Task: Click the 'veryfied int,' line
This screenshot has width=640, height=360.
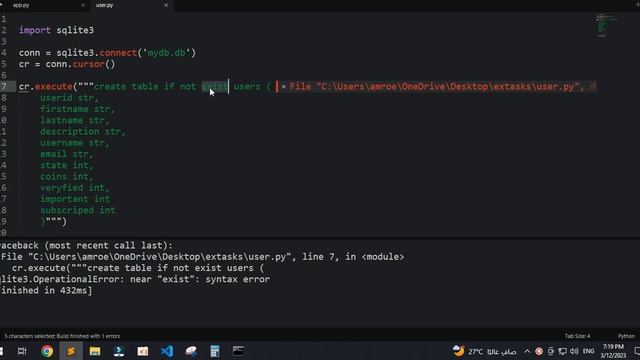Action: coord(75,188)
